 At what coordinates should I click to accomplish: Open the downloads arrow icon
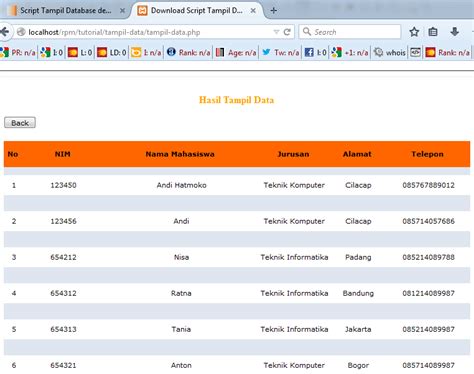(454, 32)
